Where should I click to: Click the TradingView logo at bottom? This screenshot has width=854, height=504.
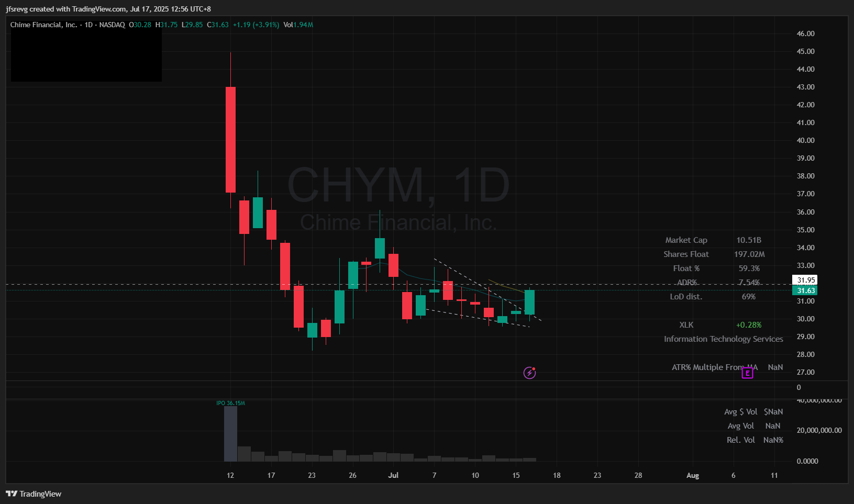[34, 494]
